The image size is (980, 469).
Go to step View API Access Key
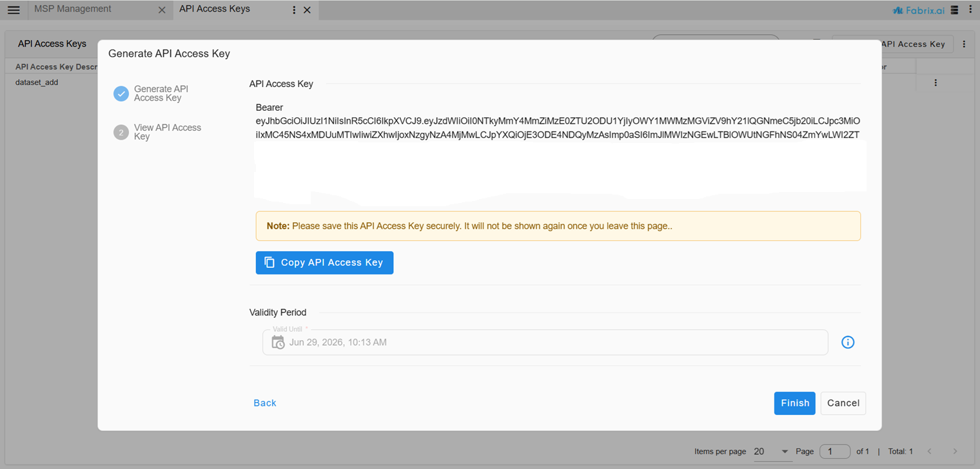tap(168, 132)
